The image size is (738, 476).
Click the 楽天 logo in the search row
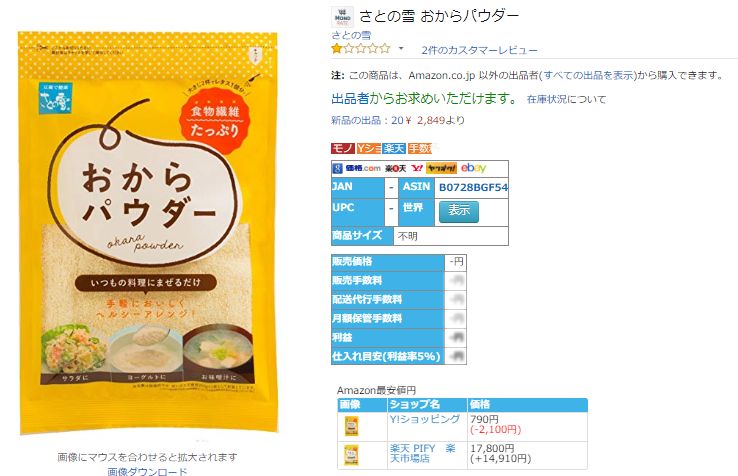(395, 169)
